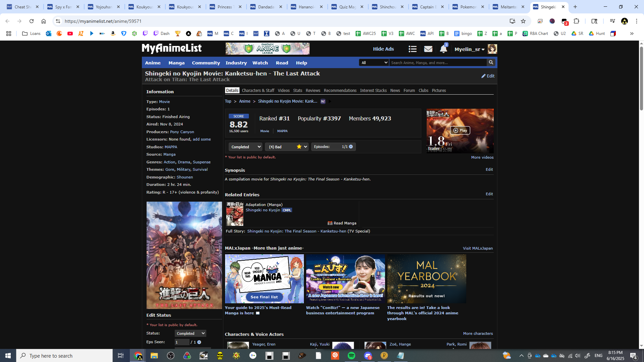Screen dimensions: 644x362
Task: Open the trophy bookmark icon
Action: coord(178,34)
